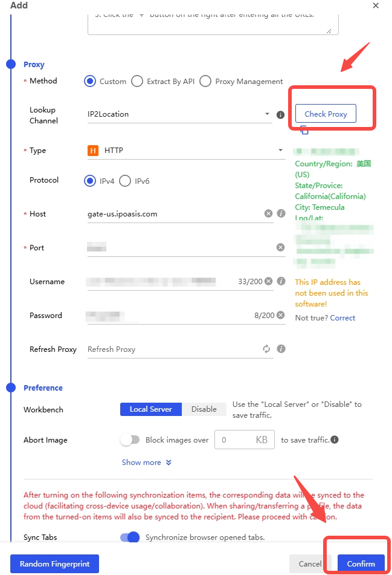The width and height of the screenshot is (392, 575).
Task: Turn off Sync Tabs switch
Action: click(x=130, y=538)
